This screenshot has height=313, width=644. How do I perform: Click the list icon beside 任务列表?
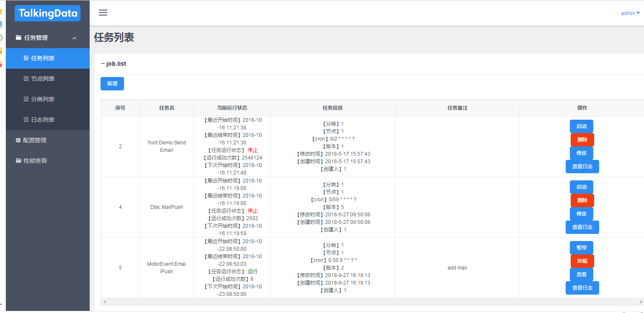click(x=26, y=58)
